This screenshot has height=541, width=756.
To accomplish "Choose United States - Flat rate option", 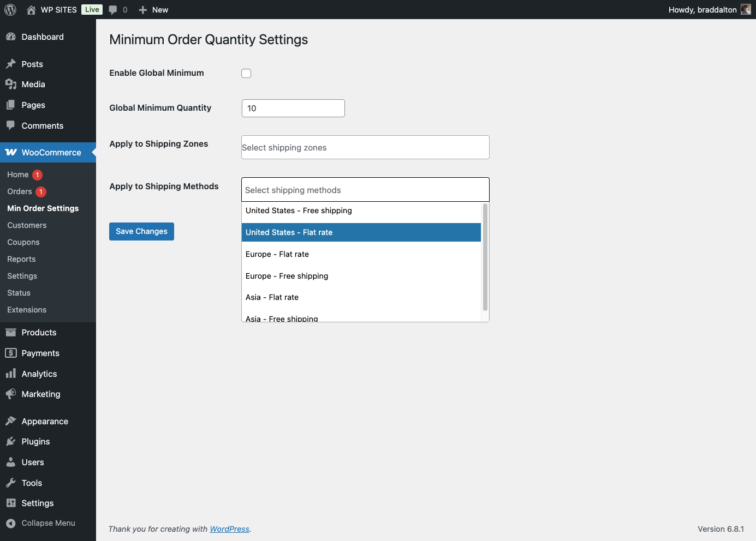I will pyautogui.click(x=361, y=232).
